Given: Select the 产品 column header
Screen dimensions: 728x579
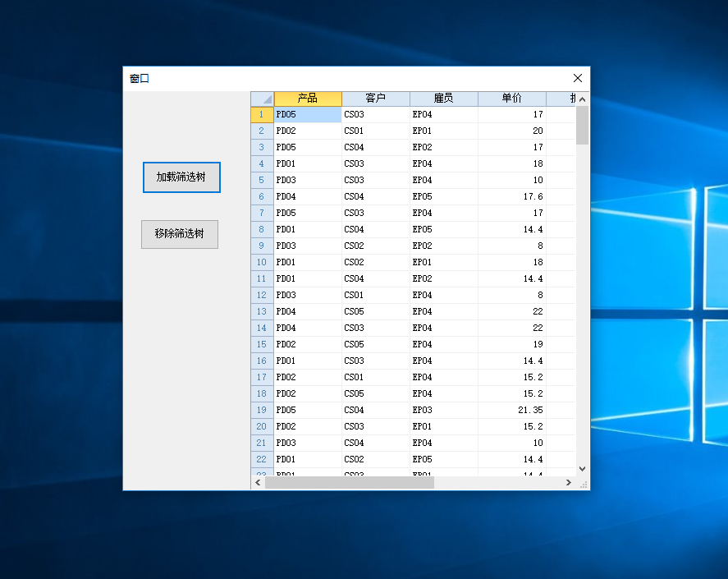Looking at the screenshot, I should pyautogui.click(x=308, y=99).
